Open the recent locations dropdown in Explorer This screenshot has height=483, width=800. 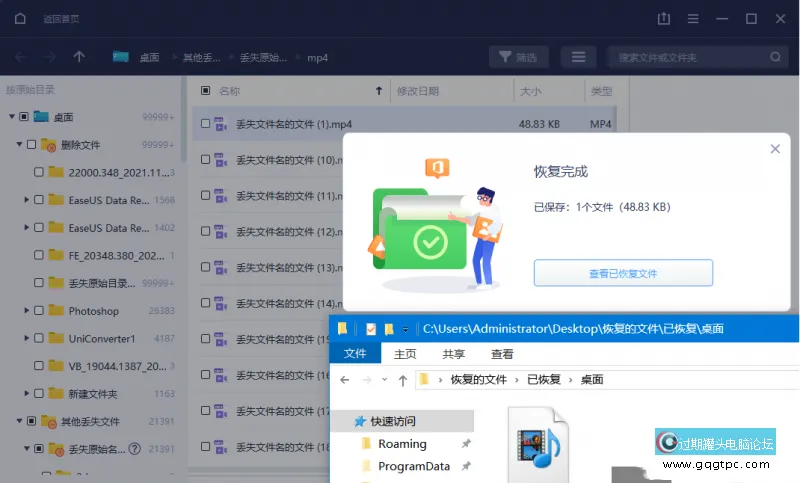pyautogui.click(x=384, y=380)
